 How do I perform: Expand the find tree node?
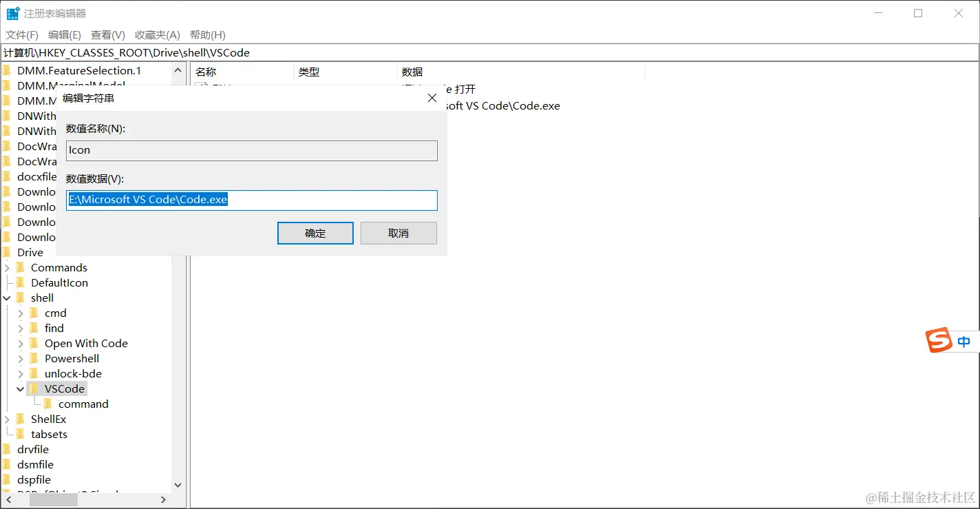point(21,328)
